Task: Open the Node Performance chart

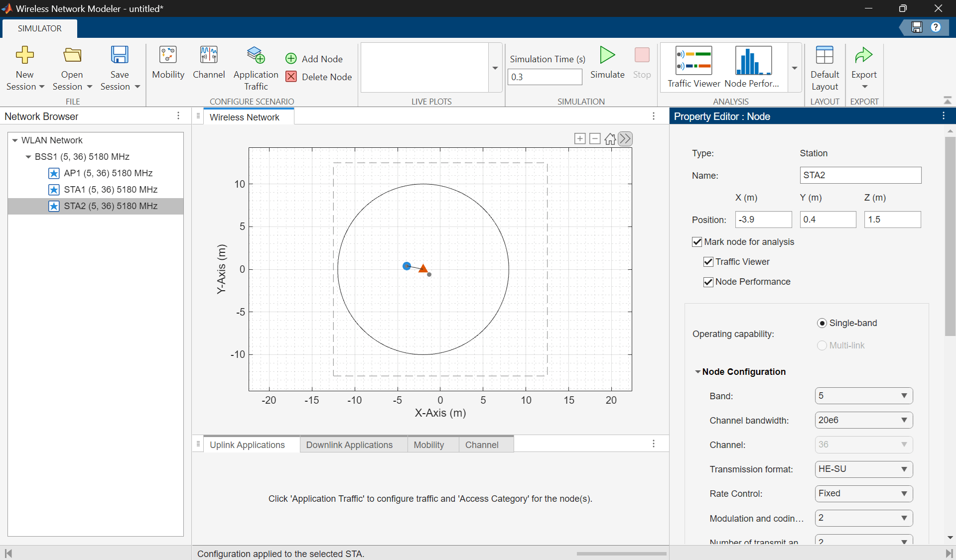Action: [x=752, y=67]
